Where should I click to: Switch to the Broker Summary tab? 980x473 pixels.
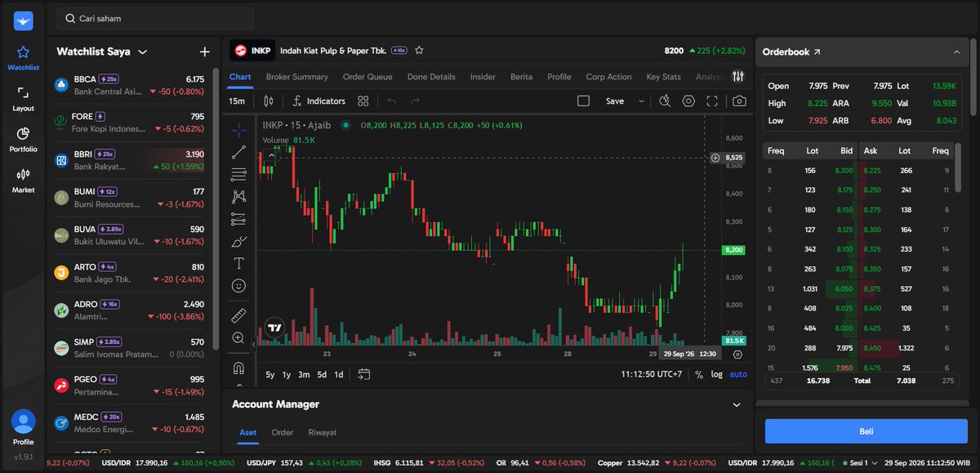pos(296,77)
